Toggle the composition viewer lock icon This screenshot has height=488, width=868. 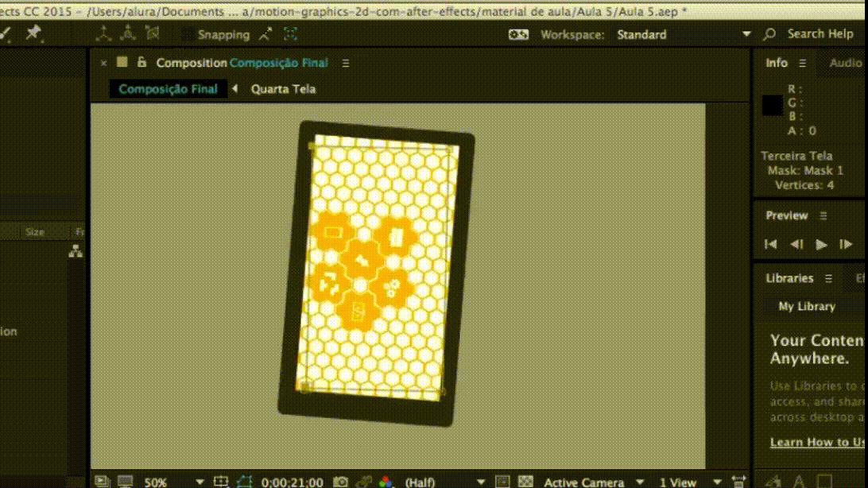tap(141, 63)
